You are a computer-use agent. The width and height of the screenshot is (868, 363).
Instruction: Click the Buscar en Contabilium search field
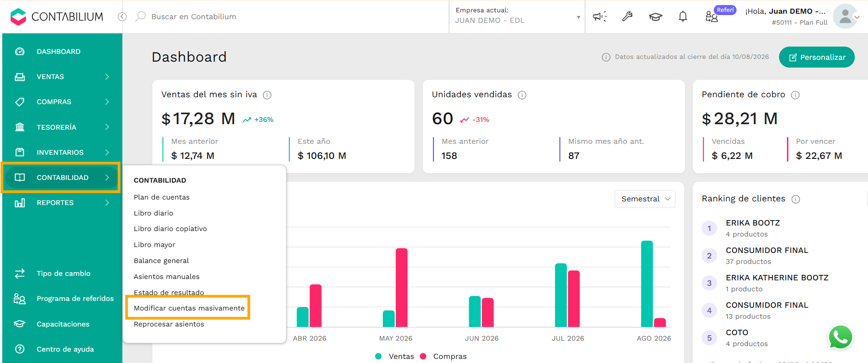pos(193,16)
